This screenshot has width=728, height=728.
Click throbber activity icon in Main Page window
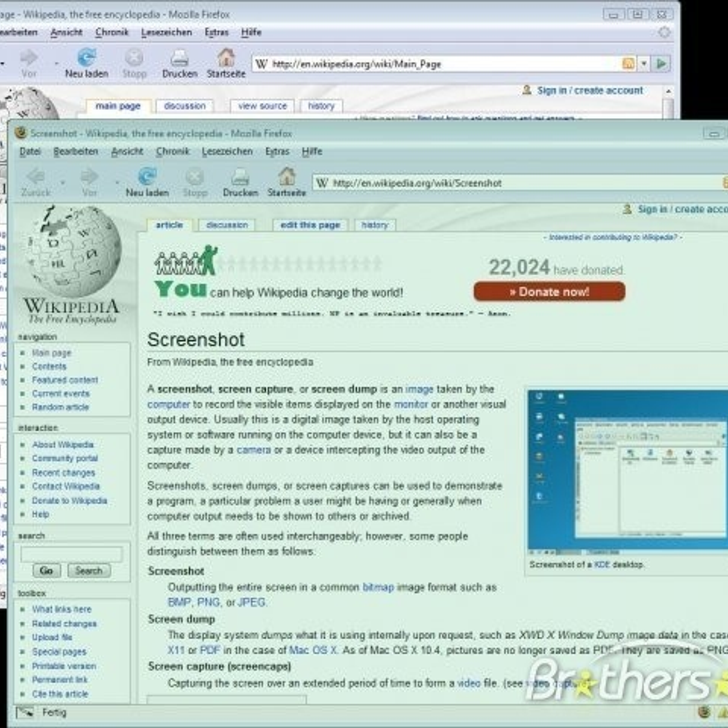(664, 32)
